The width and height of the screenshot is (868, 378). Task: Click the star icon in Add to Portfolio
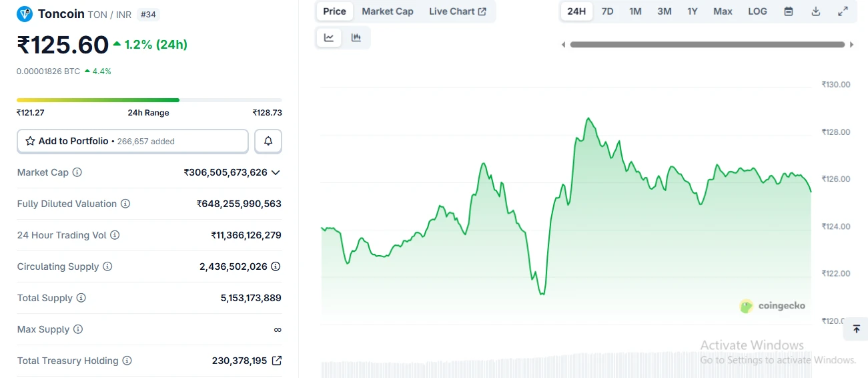30,141
